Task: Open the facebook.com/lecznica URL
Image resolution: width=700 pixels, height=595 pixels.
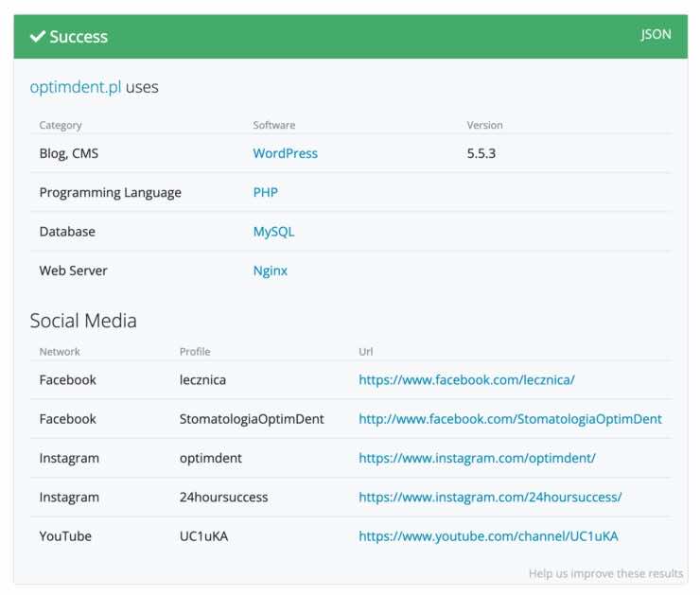Action: coord(466,380)
